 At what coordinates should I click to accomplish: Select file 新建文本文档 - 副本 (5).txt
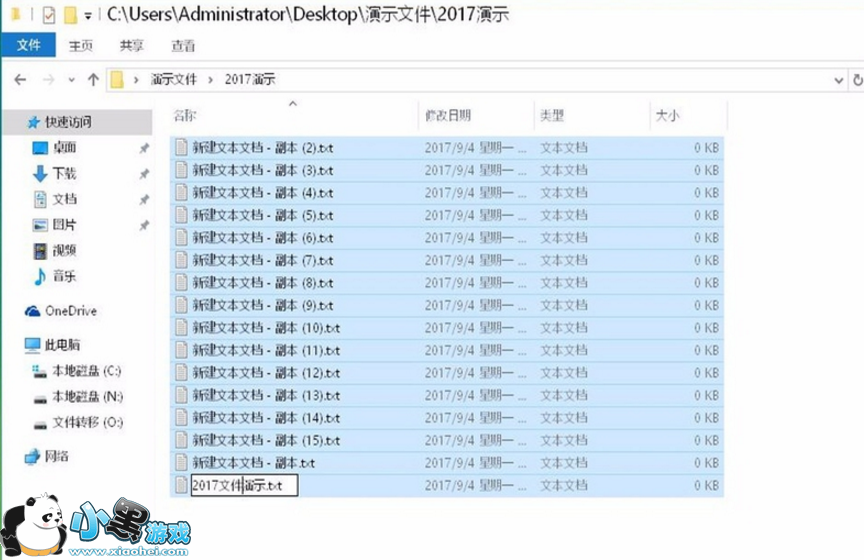[x=447, y=216]
